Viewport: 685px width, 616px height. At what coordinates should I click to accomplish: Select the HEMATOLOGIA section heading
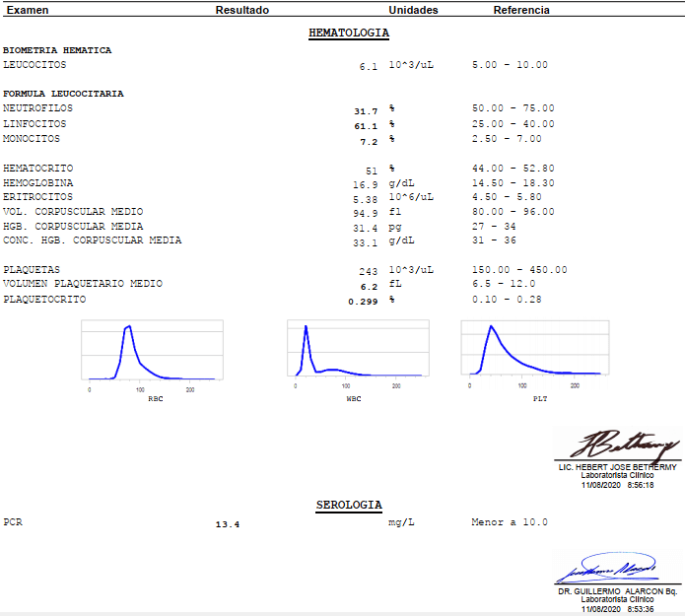pyautogui.click(x=349, y=33)
